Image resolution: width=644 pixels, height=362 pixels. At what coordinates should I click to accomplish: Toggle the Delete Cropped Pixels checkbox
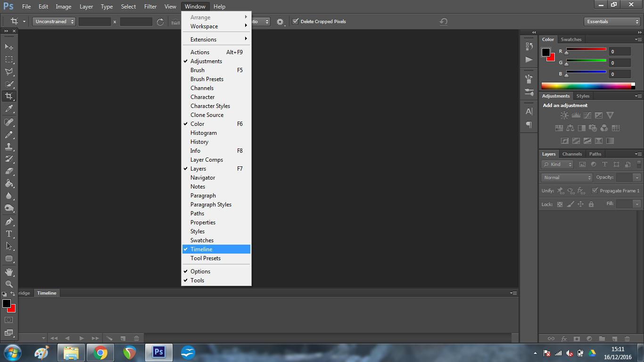click(x=296, y=22)
